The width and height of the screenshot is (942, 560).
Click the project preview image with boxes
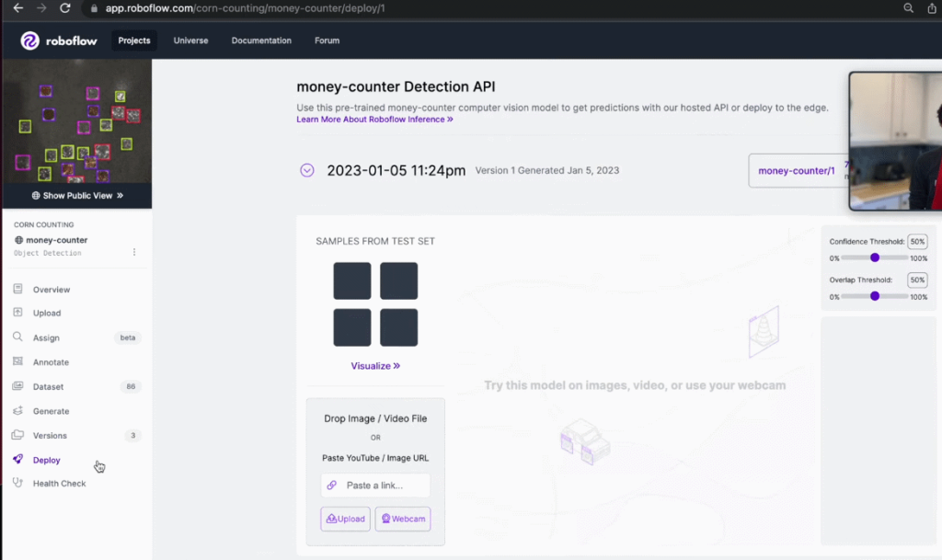(77, 121)
